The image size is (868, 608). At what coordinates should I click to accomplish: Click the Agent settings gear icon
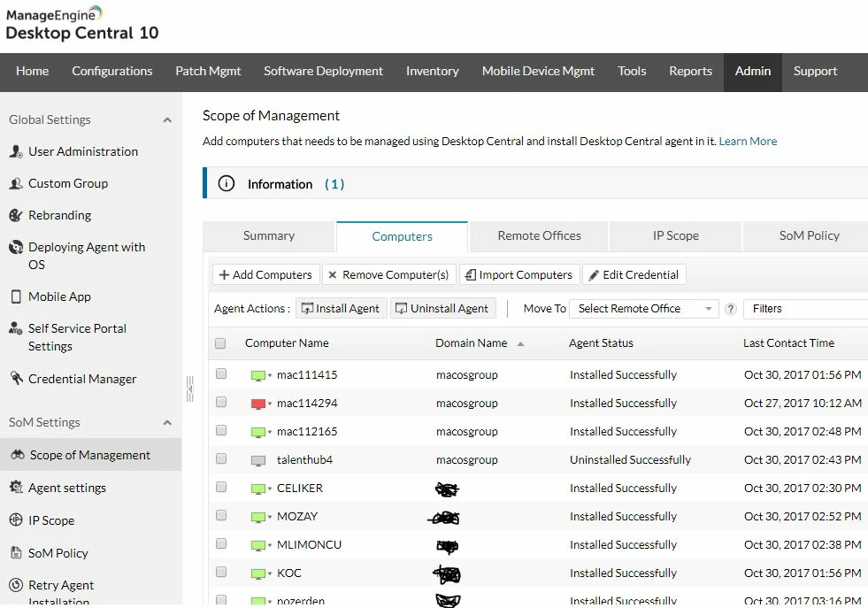[16, 487]
